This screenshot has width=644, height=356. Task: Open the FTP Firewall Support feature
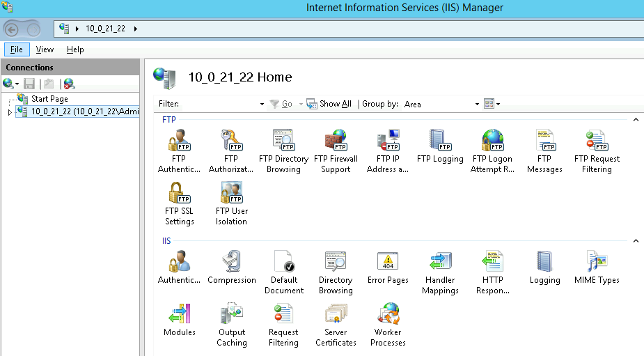(x=336, y=151)
